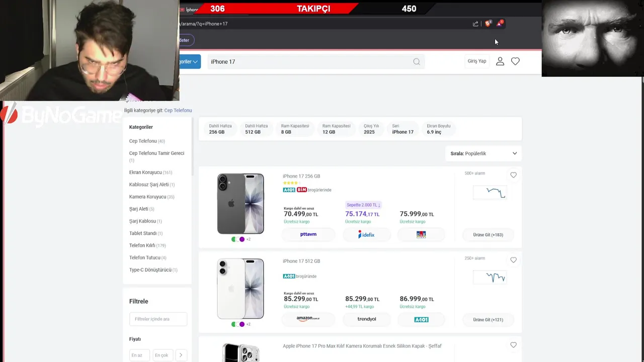Select purple color swatch on iPhone 17 512 GB

point(242,324)
